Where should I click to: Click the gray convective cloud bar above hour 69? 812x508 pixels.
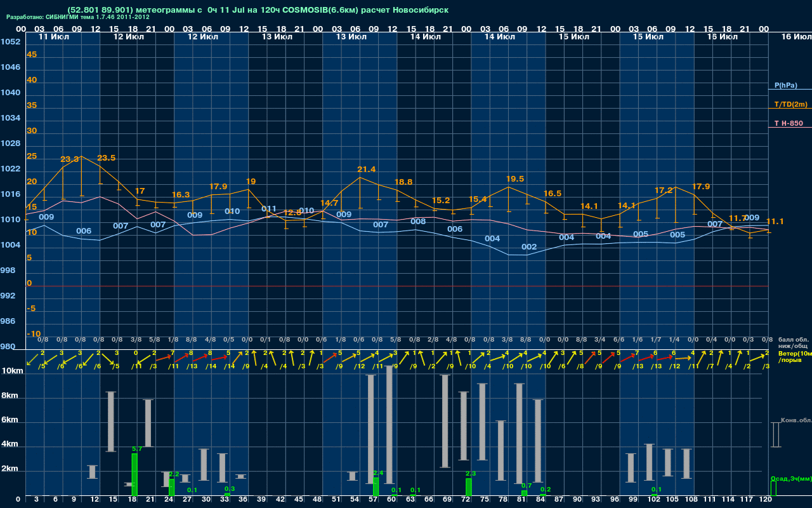pos(445,421)
